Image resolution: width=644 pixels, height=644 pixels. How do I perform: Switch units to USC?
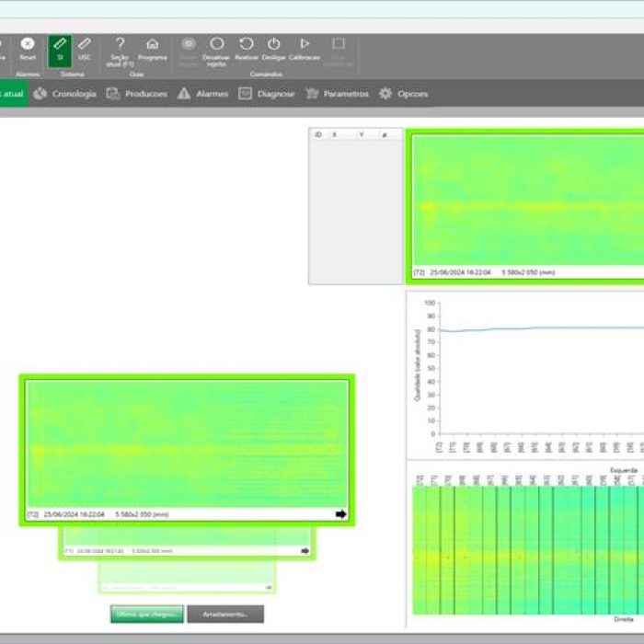click(85, 48)
